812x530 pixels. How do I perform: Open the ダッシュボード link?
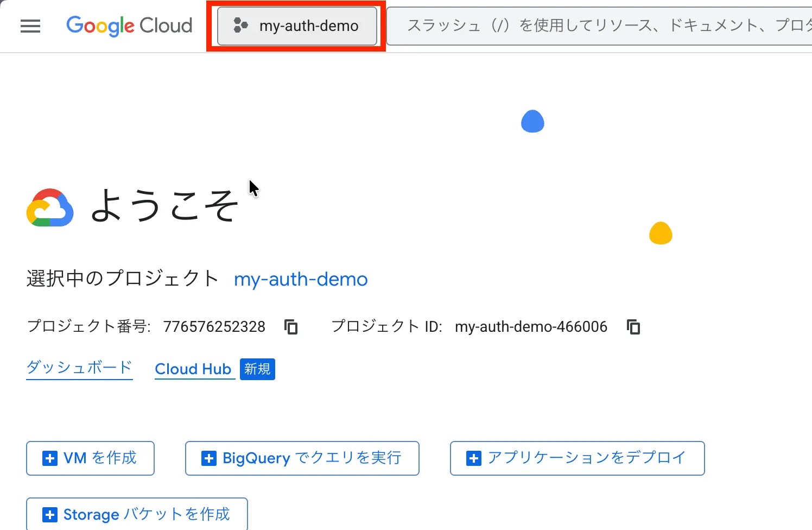coord(79,368)
